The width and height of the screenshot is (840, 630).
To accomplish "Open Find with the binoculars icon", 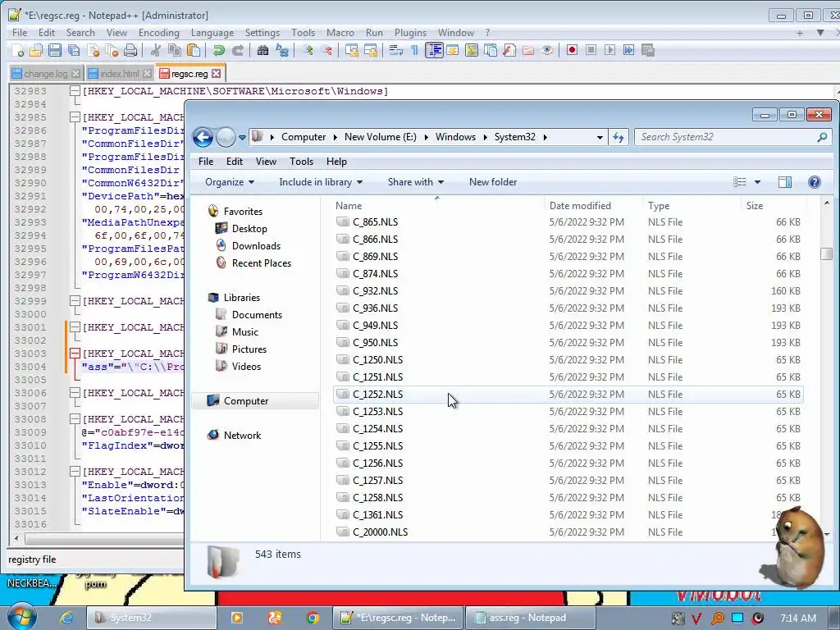I will point(262,50).
